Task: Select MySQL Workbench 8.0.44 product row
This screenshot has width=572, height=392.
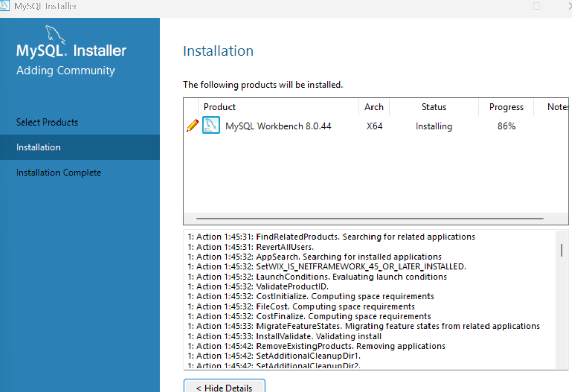Action: click(376, 126)
